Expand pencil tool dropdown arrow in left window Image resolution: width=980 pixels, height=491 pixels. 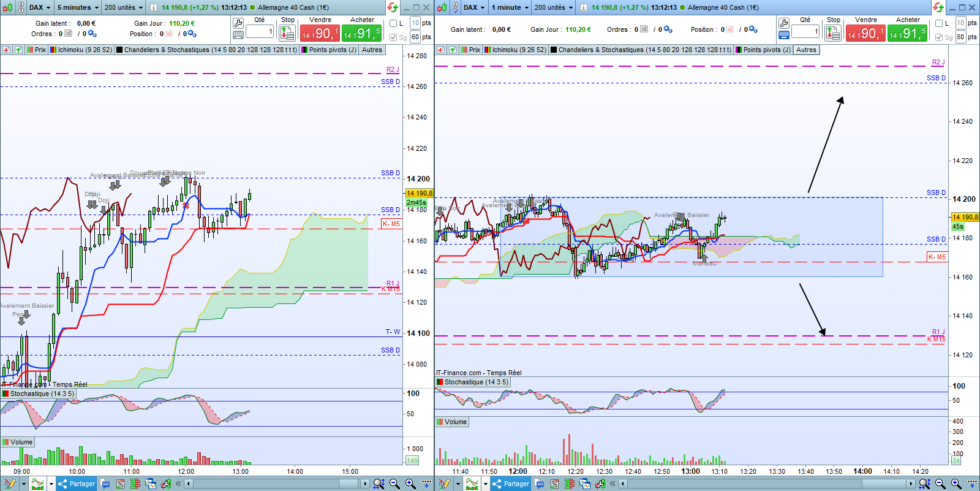[23, 484]
